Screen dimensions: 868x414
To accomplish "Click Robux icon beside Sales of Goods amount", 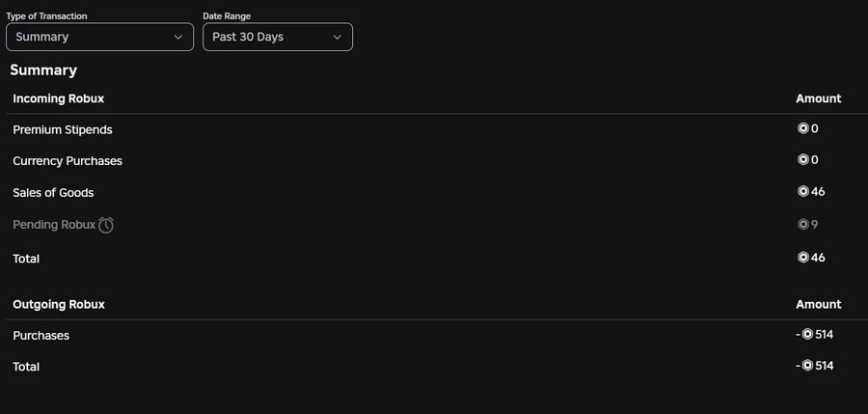I will pyautogui.click(x=802, y=191).
